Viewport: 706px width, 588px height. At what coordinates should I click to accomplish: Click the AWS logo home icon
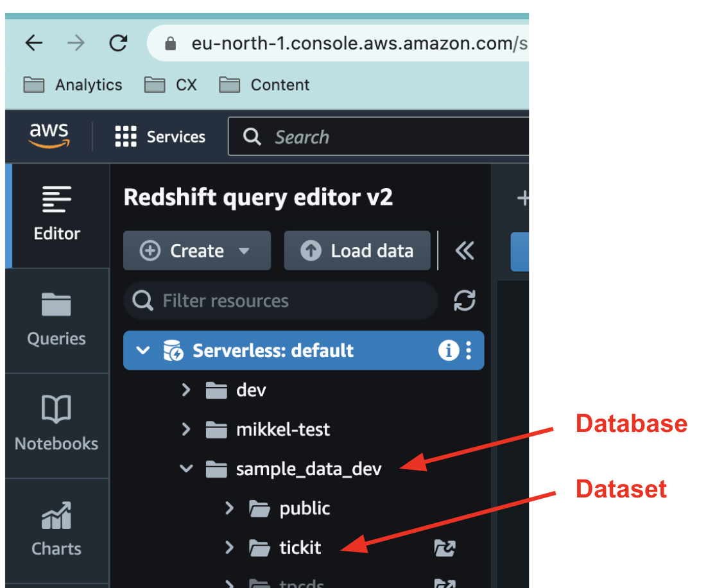(x=49, y=135)
